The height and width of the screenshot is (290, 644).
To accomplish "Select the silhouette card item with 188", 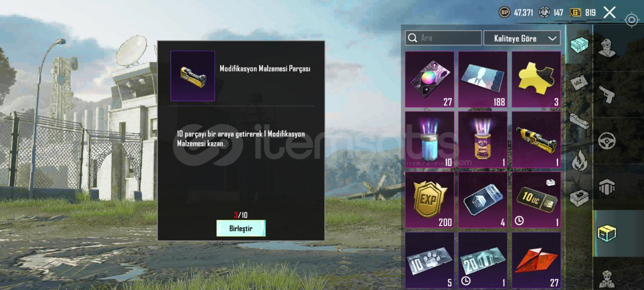I will coord(483,79).
